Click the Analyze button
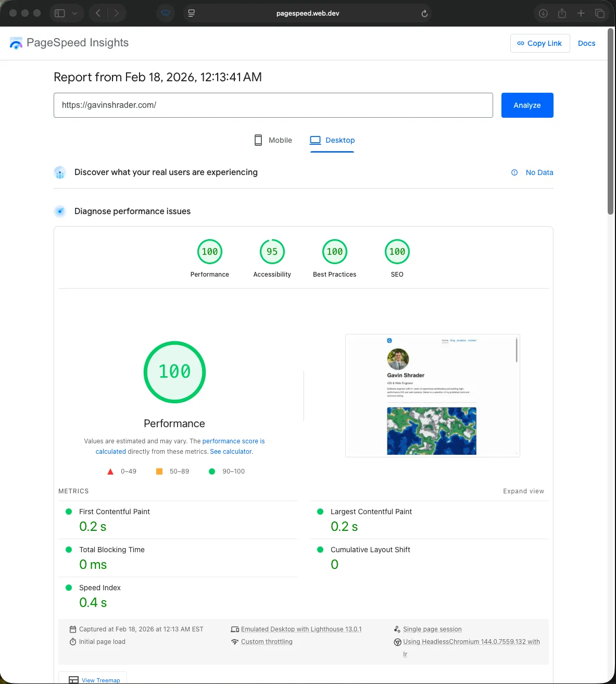Viewport: 616px width, 684px height. pyautogui.click(x=527, y=105)
